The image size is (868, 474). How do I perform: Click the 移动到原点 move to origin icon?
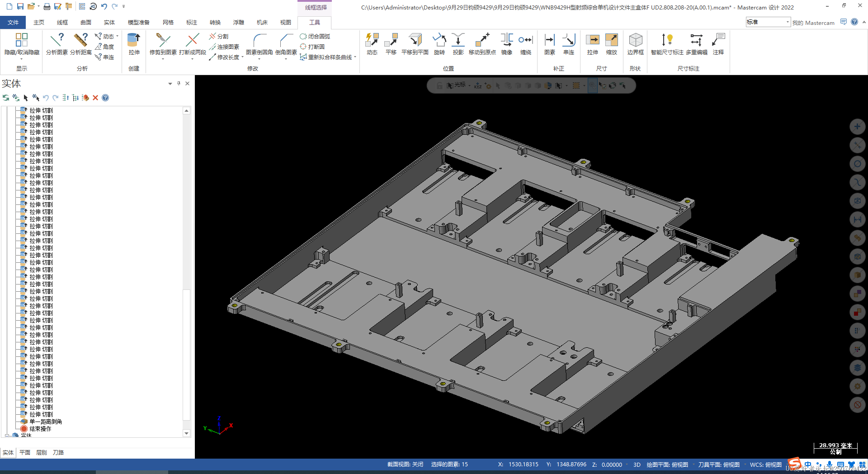click(482, 44)
